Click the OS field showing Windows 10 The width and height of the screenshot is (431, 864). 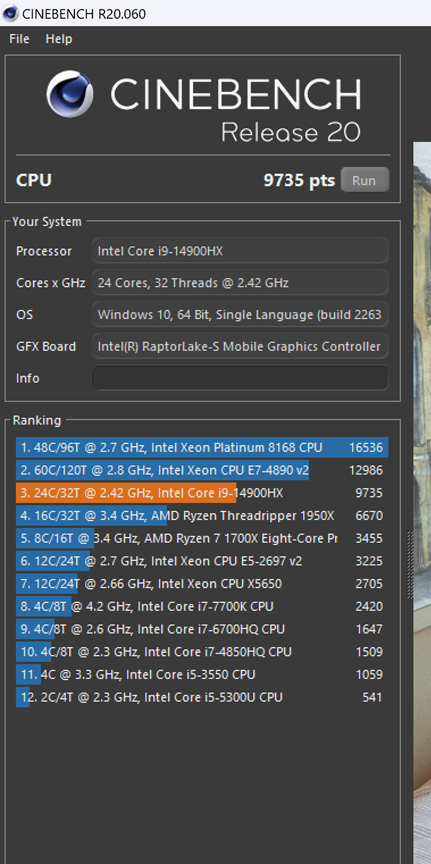coord(240,315)
